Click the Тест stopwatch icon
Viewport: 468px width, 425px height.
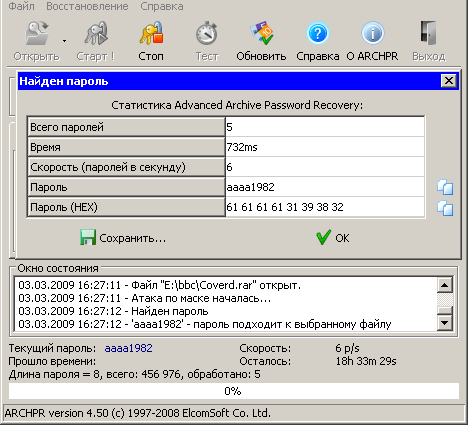coord(207,33)
